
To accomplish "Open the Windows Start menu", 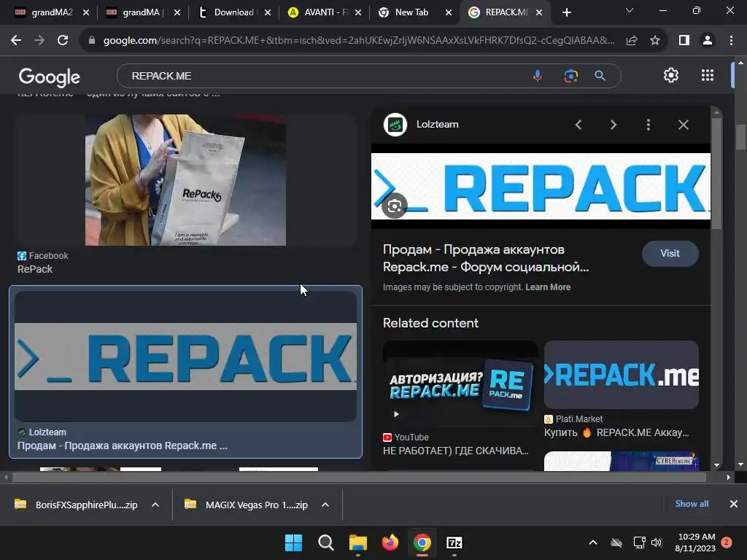I will click(293, 542).
